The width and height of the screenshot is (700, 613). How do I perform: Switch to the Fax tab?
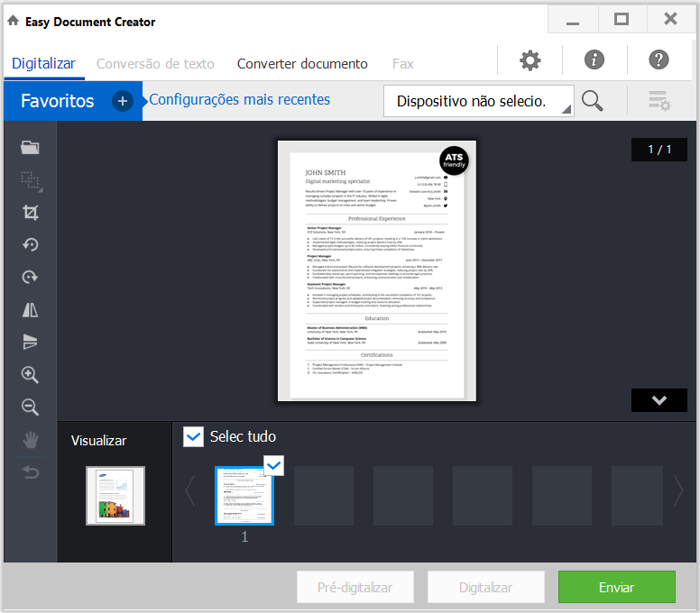403,64
